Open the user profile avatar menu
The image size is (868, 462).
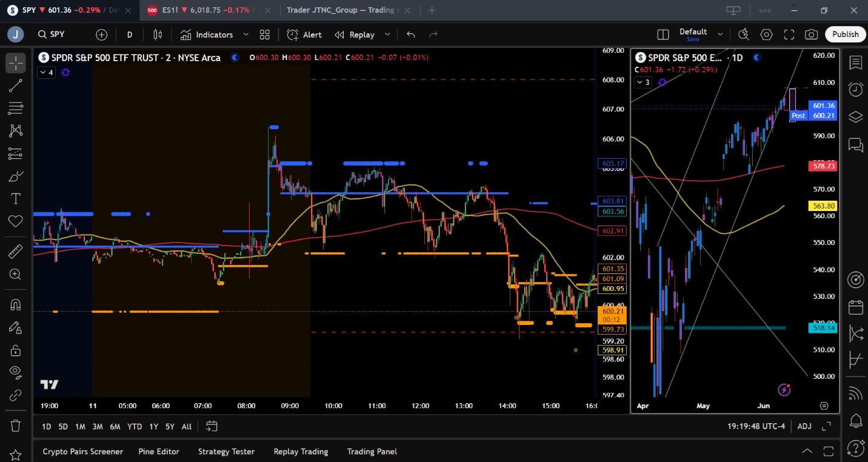pos(16,35)
